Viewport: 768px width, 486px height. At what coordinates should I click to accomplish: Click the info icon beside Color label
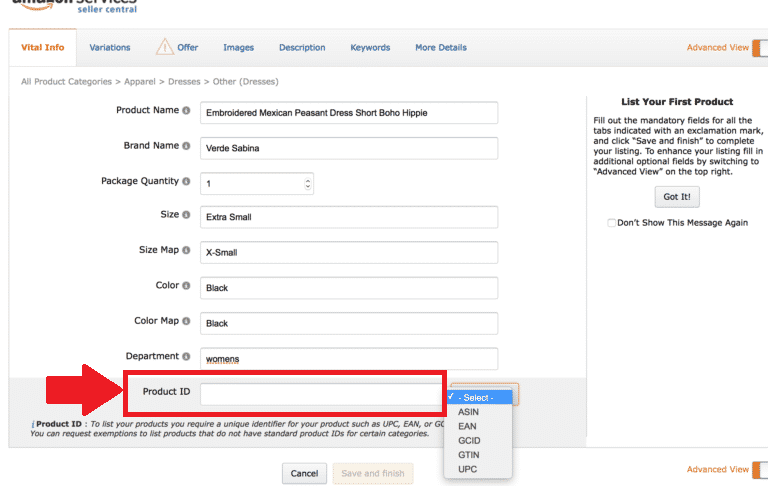186,286
